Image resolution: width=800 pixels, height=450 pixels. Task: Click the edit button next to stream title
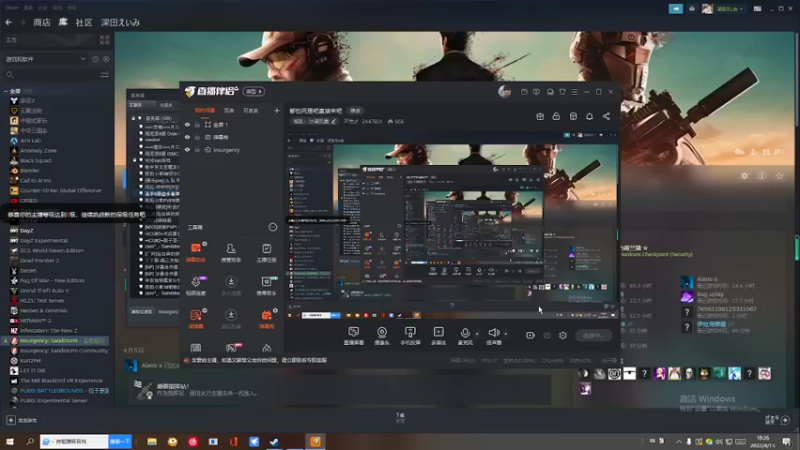pyautogui.click(x=355, y=111)
